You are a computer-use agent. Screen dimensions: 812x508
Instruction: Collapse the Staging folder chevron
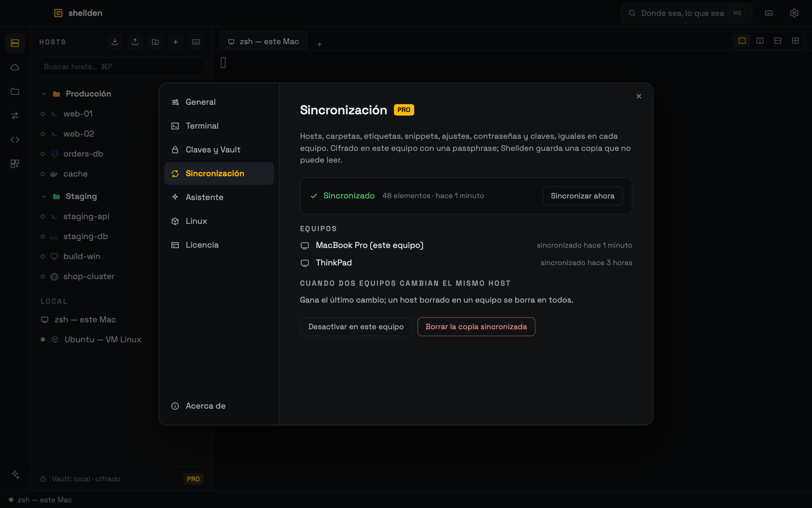pos(44,197)
